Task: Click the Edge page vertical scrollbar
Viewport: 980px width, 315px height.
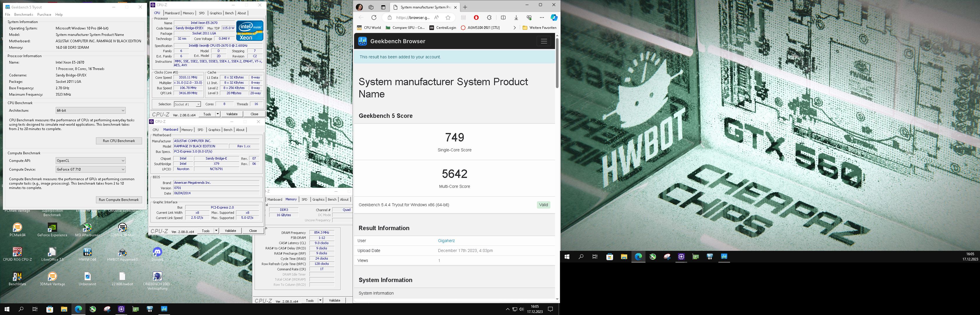Action: coord(557,63)
